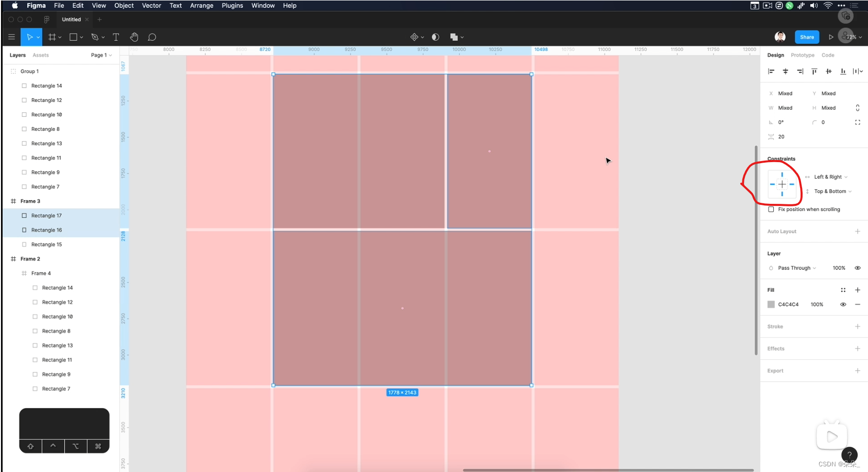The height and width of the screenshot is (472, 868).
Task: Enable Fix position when scrolling
Action: point(771,209)
